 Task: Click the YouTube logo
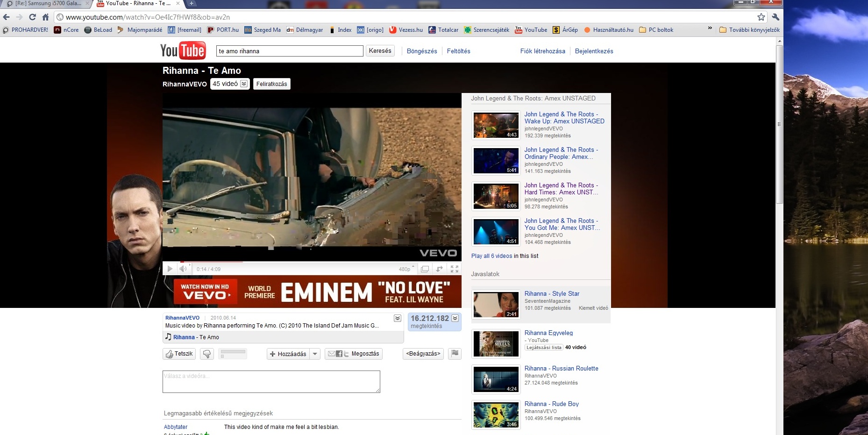point(183,50)
